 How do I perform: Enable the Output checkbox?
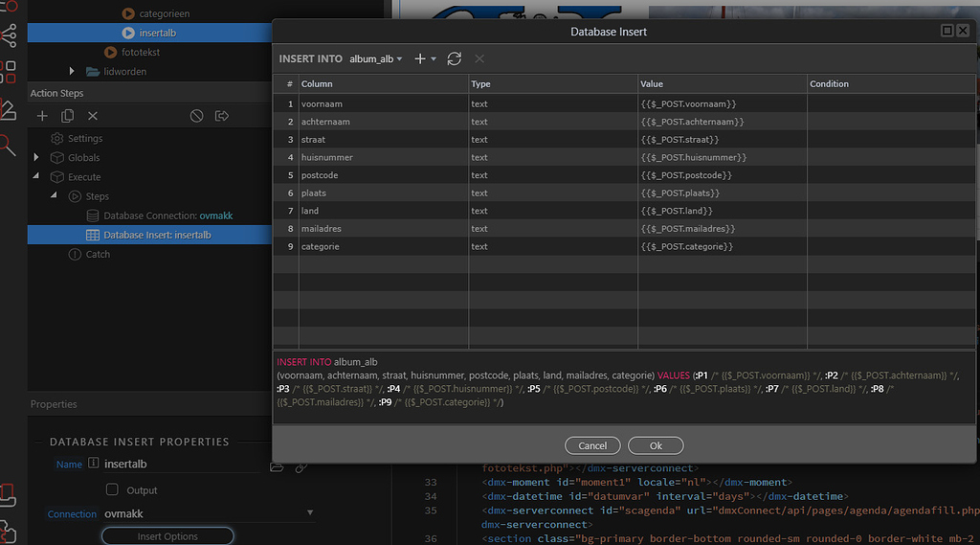click(x=112, y=489)
